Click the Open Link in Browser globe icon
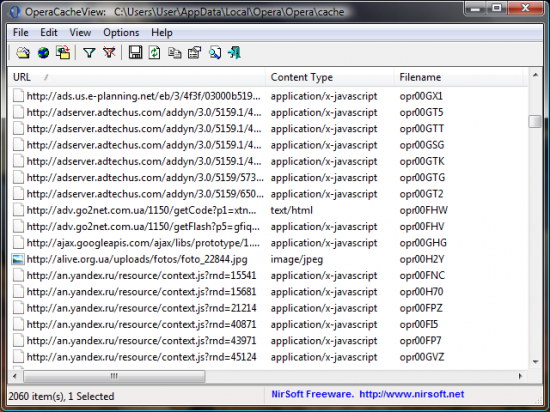550x412 pixels. (43, 53)
